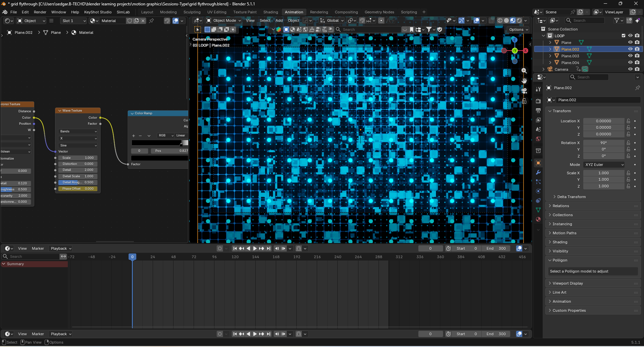Click the viewport zoom magnifier icon

coord(524,71)
